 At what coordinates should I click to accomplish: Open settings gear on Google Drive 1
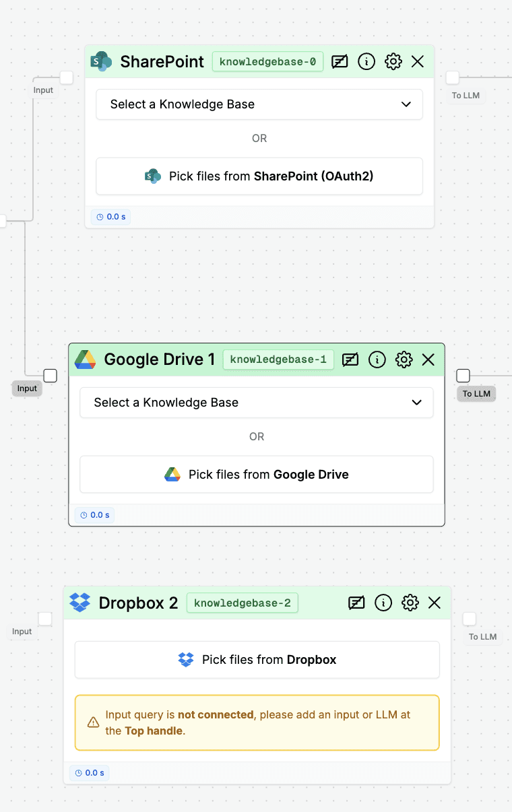click(x=404, y=360)
